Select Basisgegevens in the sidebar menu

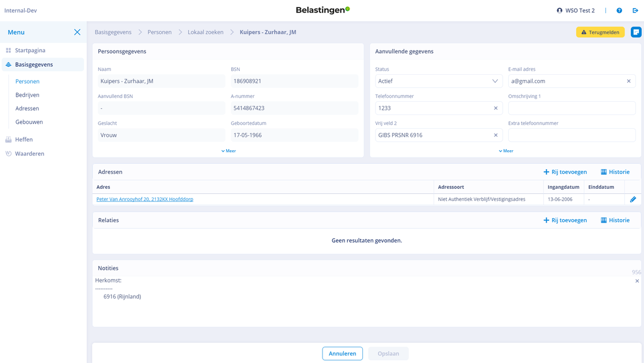pyautogui.click(x=43, y=64)
